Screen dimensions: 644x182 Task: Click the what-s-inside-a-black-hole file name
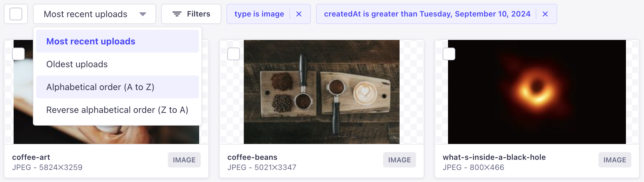pos(494,157)
